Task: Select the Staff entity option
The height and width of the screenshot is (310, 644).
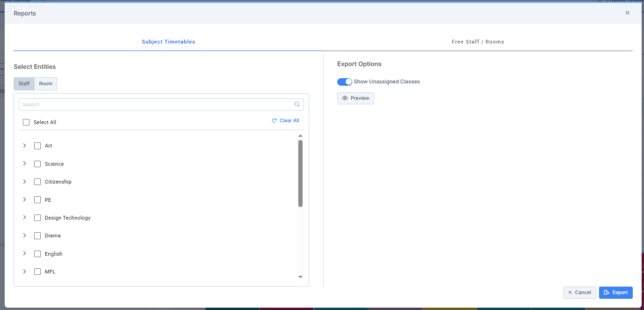Action: [24, 84]
